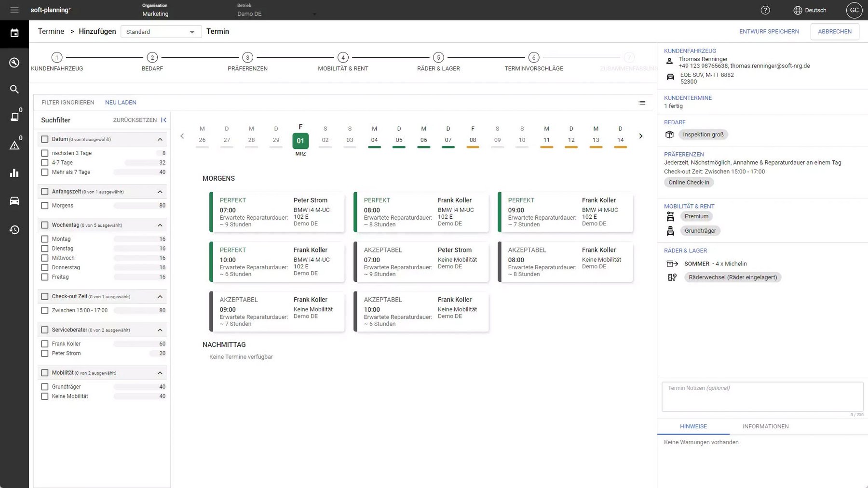Select Akzeptabel 07:00 Peter Strom card
This screenshot has width=868, height=488.
[x=421, y=262]
